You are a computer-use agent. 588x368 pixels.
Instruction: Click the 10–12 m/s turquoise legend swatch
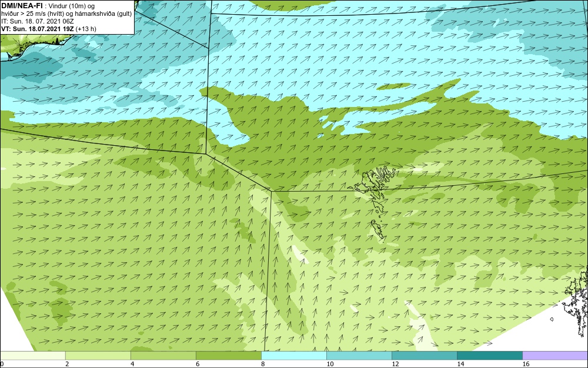(x=359, y=356)
